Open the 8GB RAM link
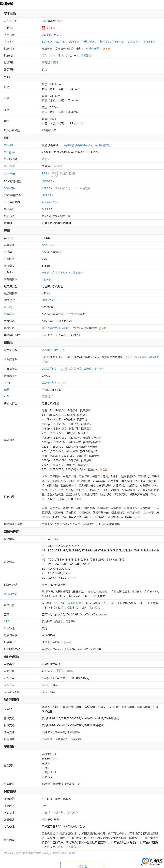 (x=45, y=174)
